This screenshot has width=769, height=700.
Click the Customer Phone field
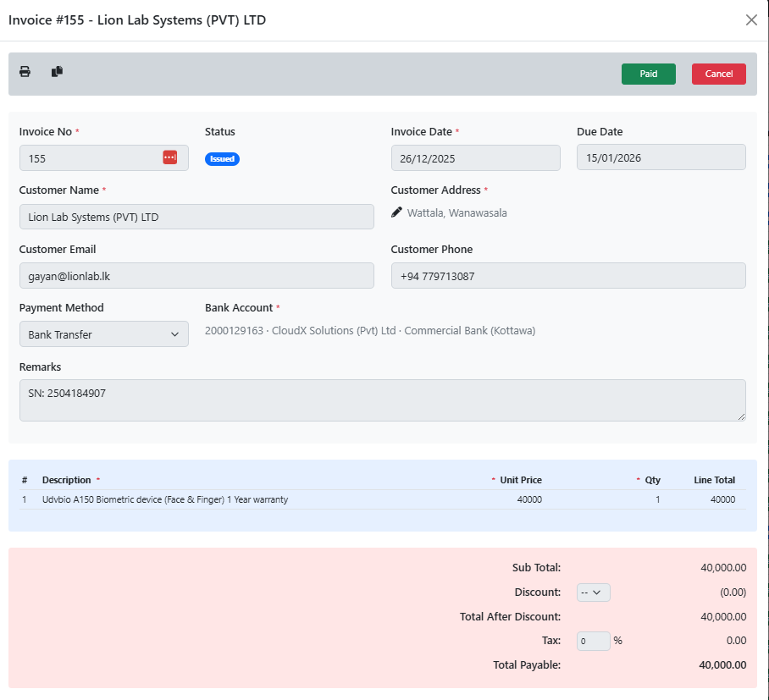click(567, 275)
